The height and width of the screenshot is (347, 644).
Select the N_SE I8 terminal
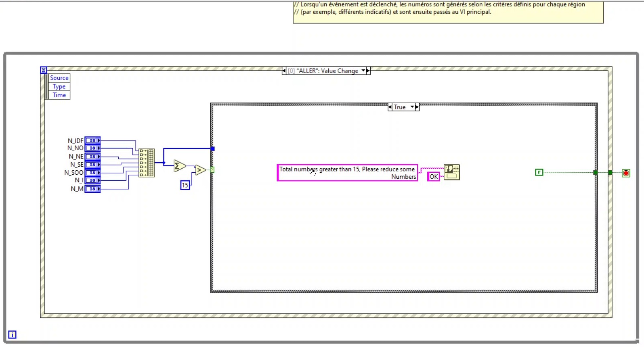pos(92,165)
